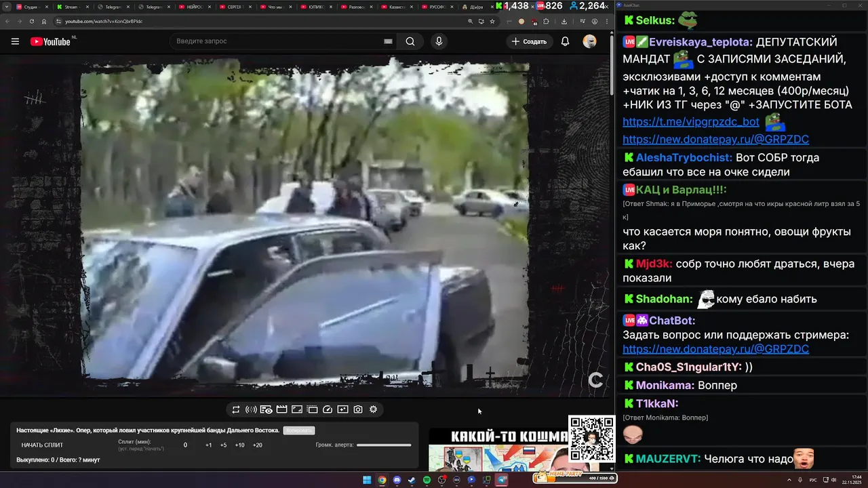Open the vipgrpzdc_bot Telegram link in chat
The height and width of the screenshot is (488, 868).
pyautogui.click(x=691, y=122)
